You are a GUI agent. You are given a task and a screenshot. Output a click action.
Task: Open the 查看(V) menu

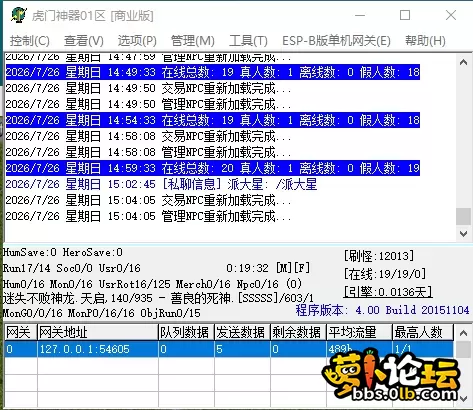click(x=84, y=41)
